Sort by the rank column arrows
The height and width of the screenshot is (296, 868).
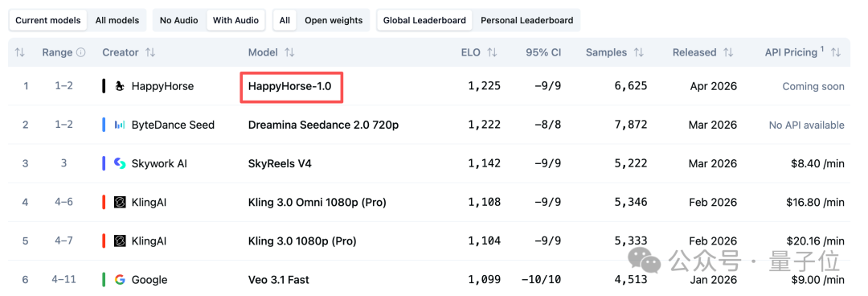click(20, 52)
